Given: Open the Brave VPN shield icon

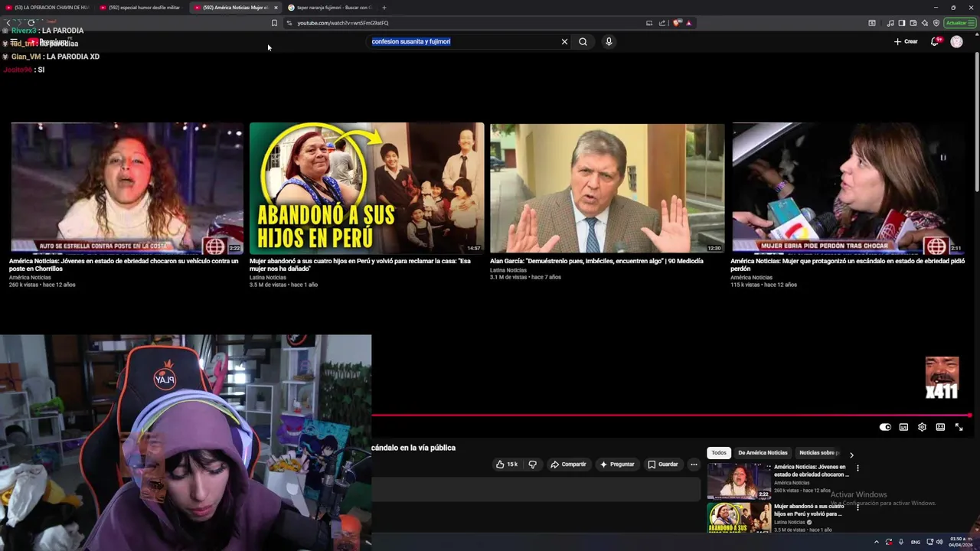Looking at the screenshot, I should [x=936, y=23].
